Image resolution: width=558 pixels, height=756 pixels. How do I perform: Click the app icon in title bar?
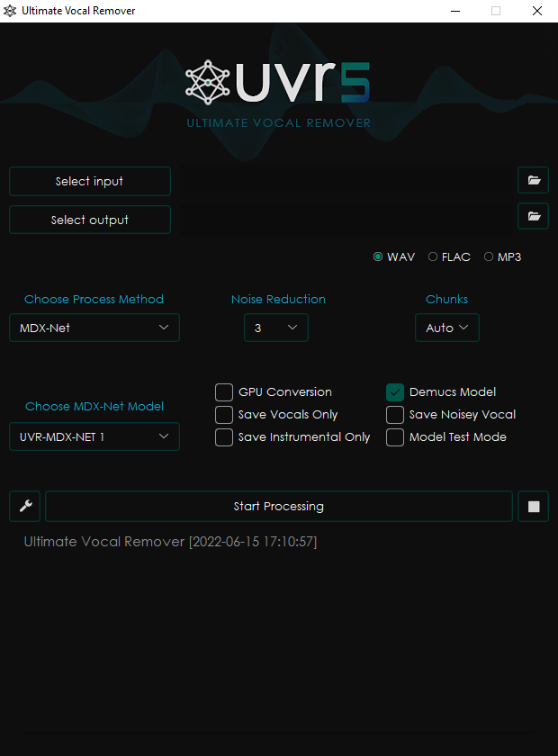[x=11, y=11]
